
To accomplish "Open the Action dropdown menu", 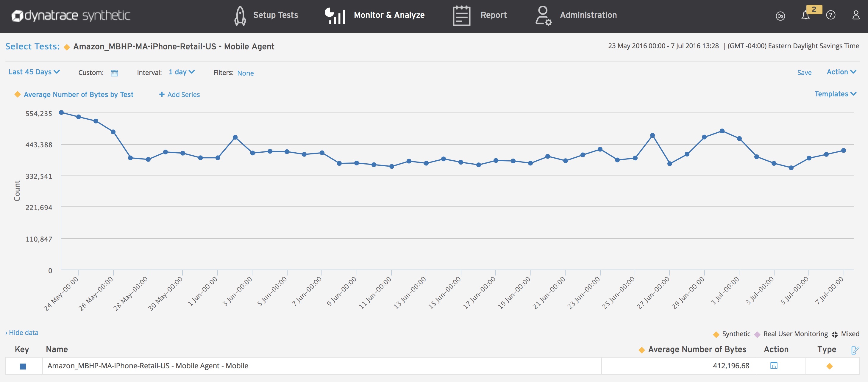I will [x=842, y=72].
